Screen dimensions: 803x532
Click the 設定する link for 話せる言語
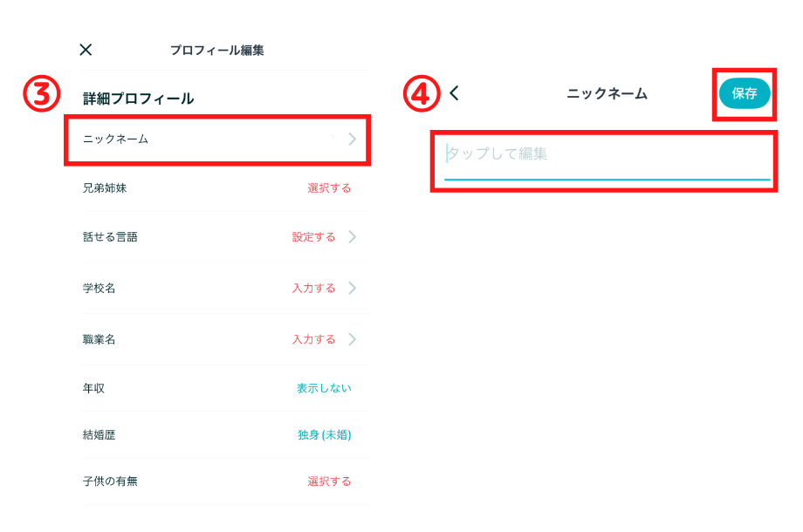(x=312, y=236)
